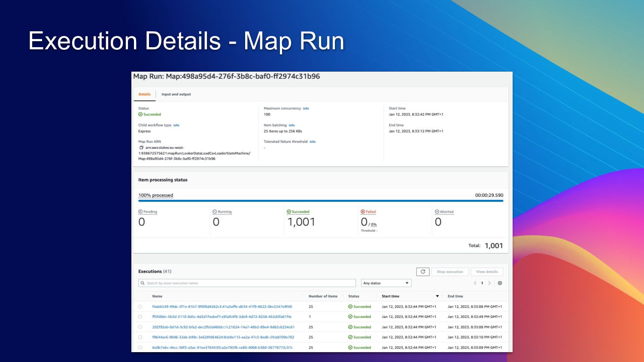Click the Failed items label

pyautogui.click(x=368, y=212)
